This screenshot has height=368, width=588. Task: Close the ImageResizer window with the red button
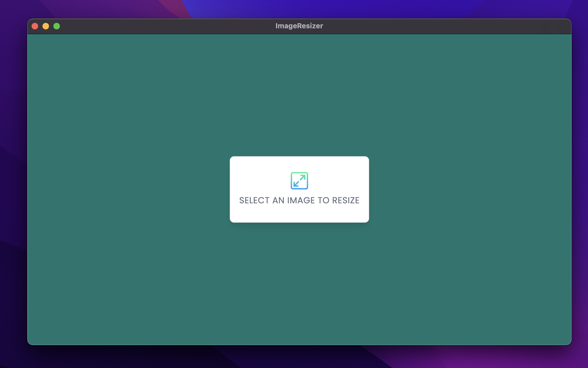pyautogui.click(x=35, y=26)
